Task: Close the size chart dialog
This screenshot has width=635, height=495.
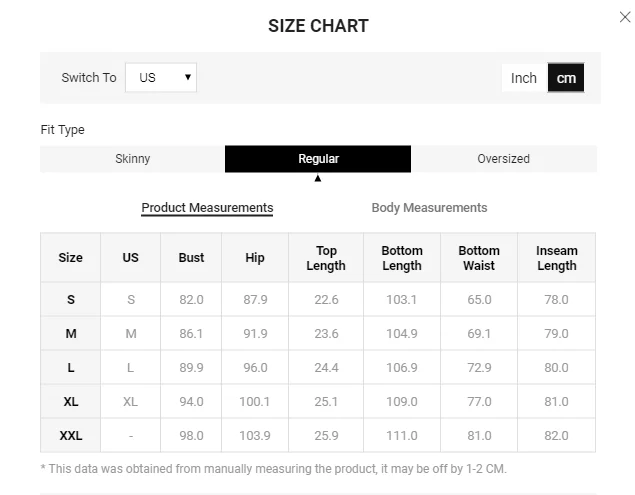Action: [x=625, y=17]
